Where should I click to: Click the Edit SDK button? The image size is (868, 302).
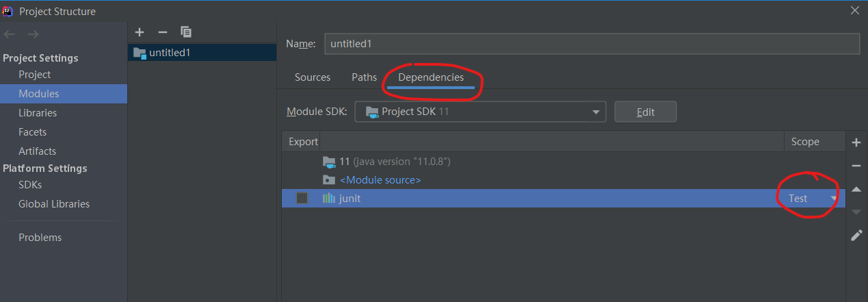coord(645,112)
